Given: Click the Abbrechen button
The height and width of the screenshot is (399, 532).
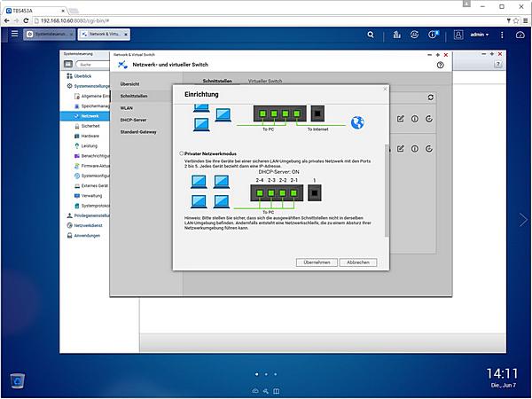Looking at the screenshot, I should click(x=358, y=262).
